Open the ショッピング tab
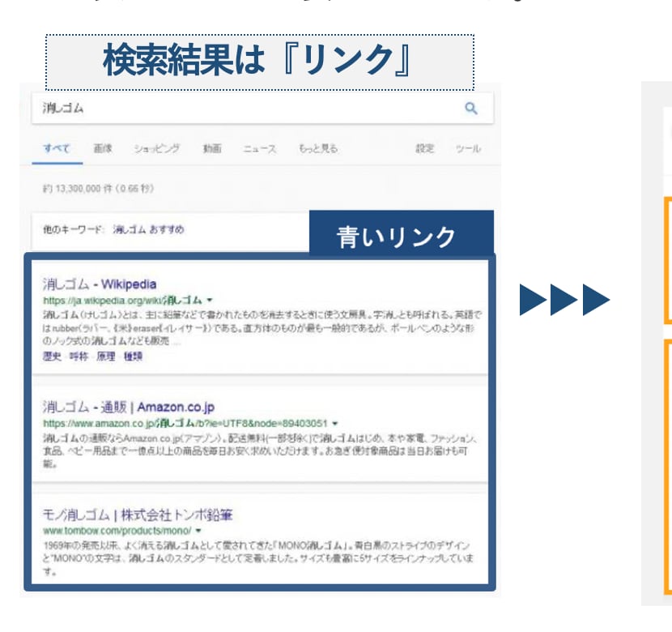This screenshot has width=672, height=632. [x=157, y=149]
